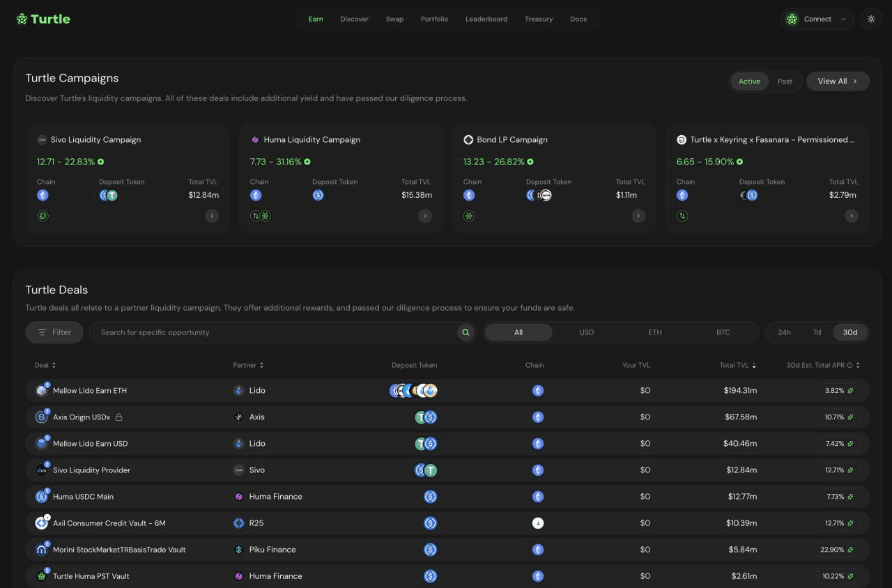Click the lock icon beside Axis Origin USDx
This screenshot has width=892, height=588.
(118, 417)
